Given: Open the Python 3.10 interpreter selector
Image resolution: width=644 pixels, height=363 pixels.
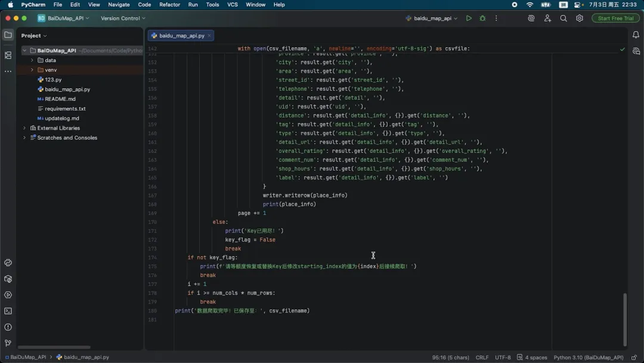Looking at the screenshot, I should (588, 357).
